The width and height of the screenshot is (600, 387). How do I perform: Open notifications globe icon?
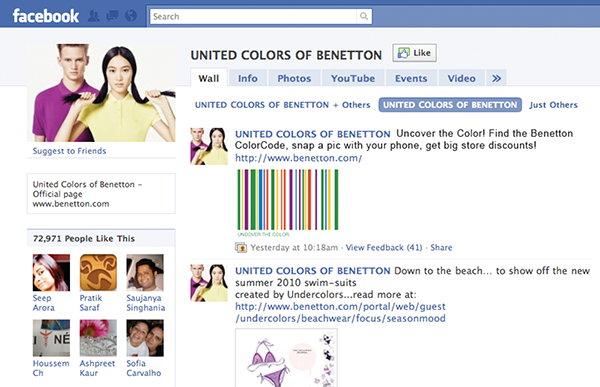pos(131,16)
